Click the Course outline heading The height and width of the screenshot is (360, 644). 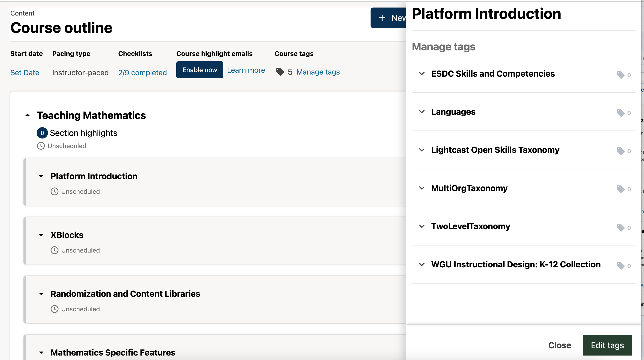[61, 28]
